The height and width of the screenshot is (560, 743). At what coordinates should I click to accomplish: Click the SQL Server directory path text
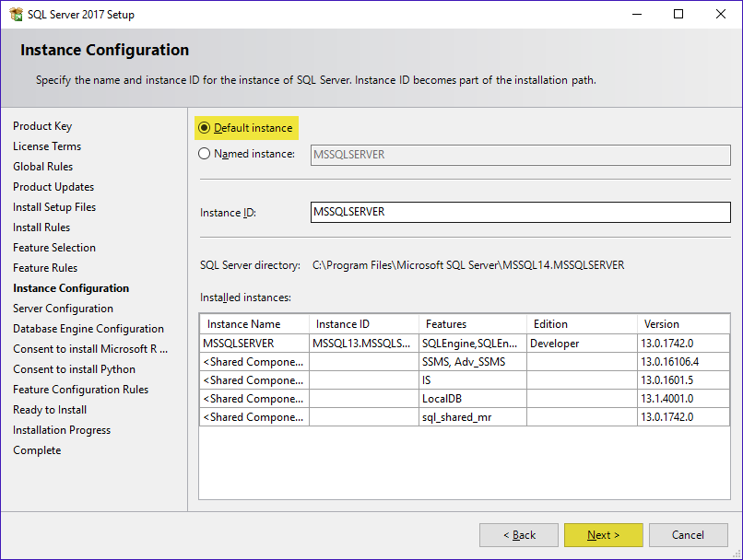(x=468, y=265)
